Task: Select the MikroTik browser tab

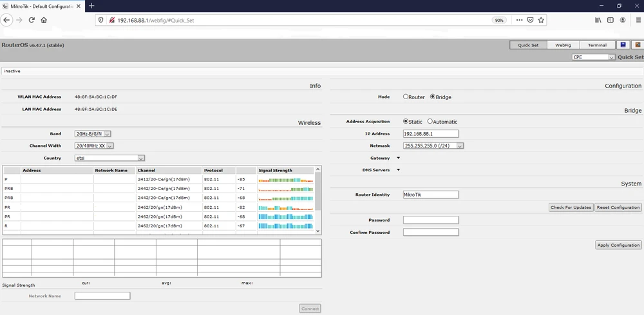Action: [41, 6]
